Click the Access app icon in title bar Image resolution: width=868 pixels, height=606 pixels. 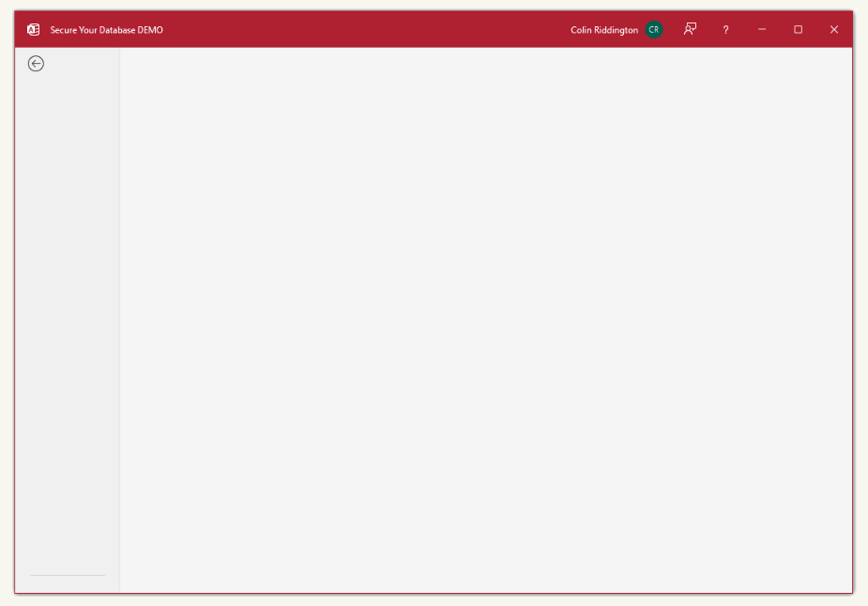tap(33, 30)
